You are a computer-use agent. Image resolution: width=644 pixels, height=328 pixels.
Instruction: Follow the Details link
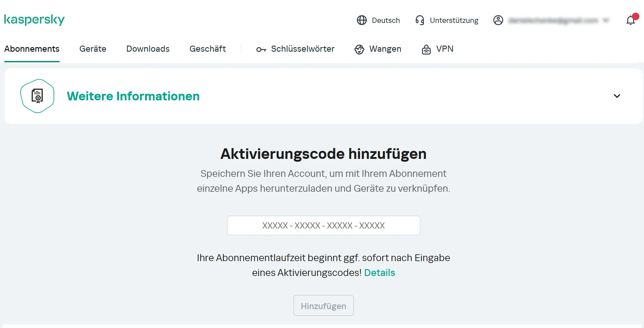[x=379, y=273]
